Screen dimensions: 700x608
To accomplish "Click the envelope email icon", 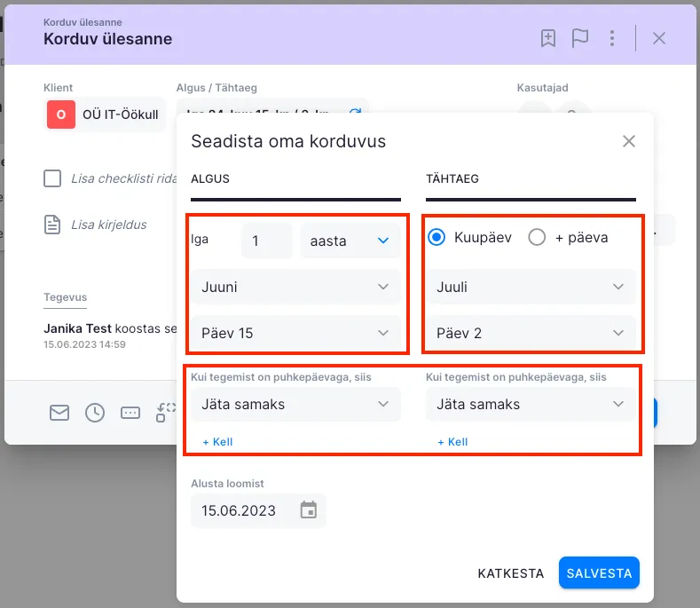I will pos(59,412).
